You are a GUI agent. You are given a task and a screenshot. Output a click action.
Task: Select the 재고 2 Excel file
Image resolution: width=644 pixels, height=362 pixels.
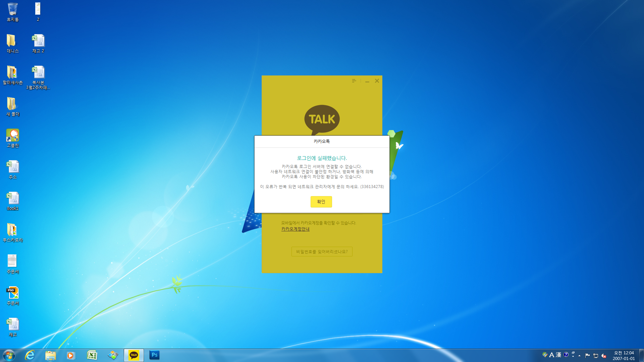click(38, 44)
